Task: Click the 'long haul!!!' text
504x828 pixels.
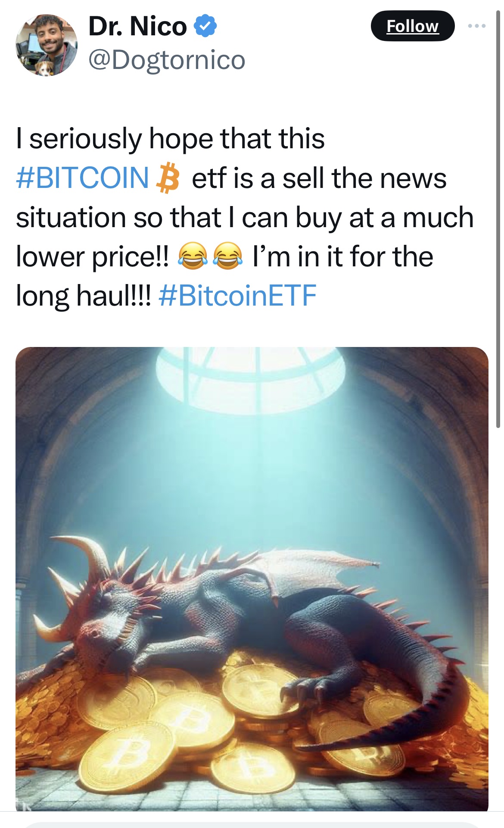Action: click(84, 296)
